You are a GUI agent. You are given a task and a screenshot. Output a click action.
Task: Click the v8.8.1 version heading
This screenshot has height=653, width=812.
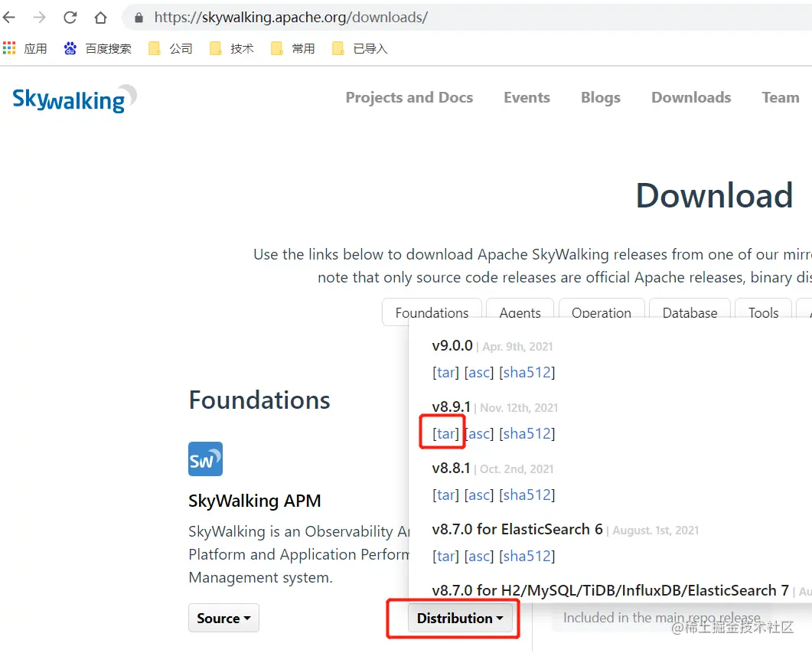tap(451, 468)
